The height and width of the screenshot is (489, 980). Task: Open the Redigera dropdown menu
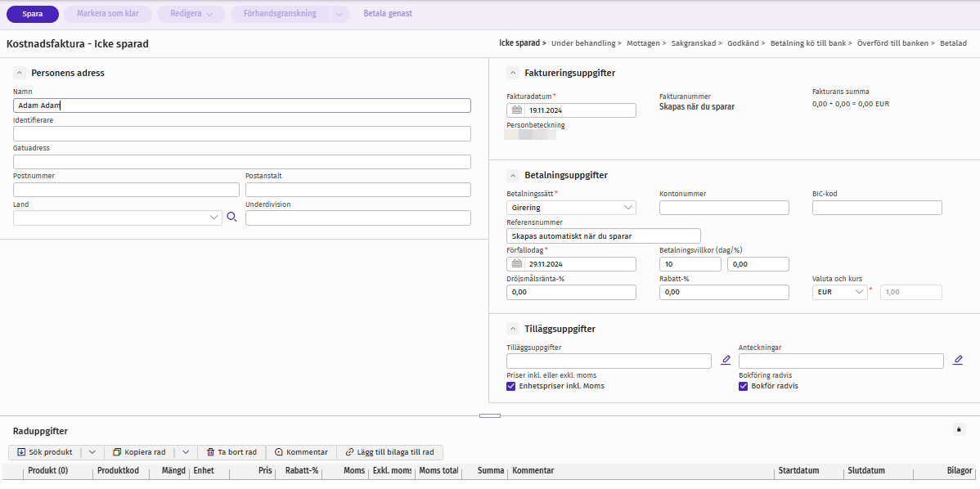click(x=191, y=13)
